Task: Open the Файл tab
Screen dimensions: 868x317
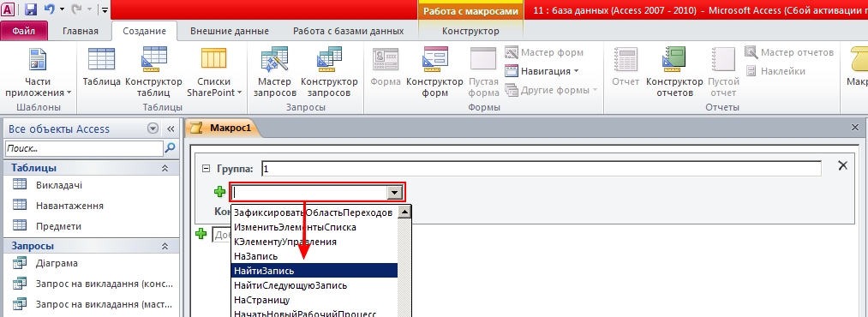Action: click(x=24, y=31)
